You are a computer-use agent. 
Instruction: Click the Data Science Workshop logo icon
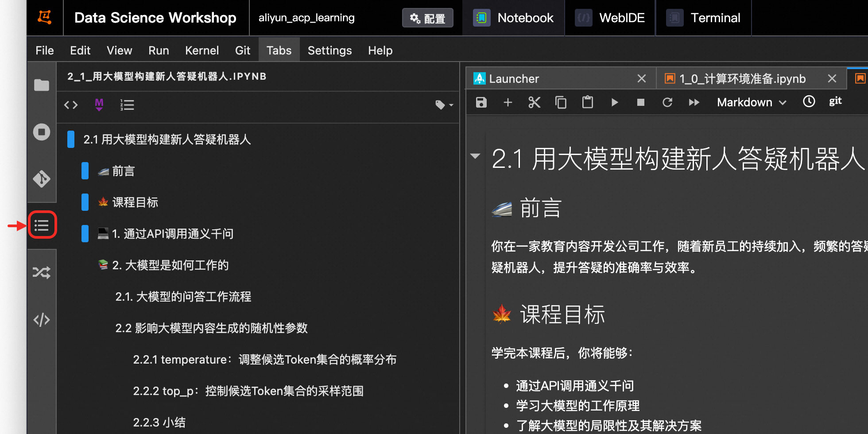(x=45, y=17)
